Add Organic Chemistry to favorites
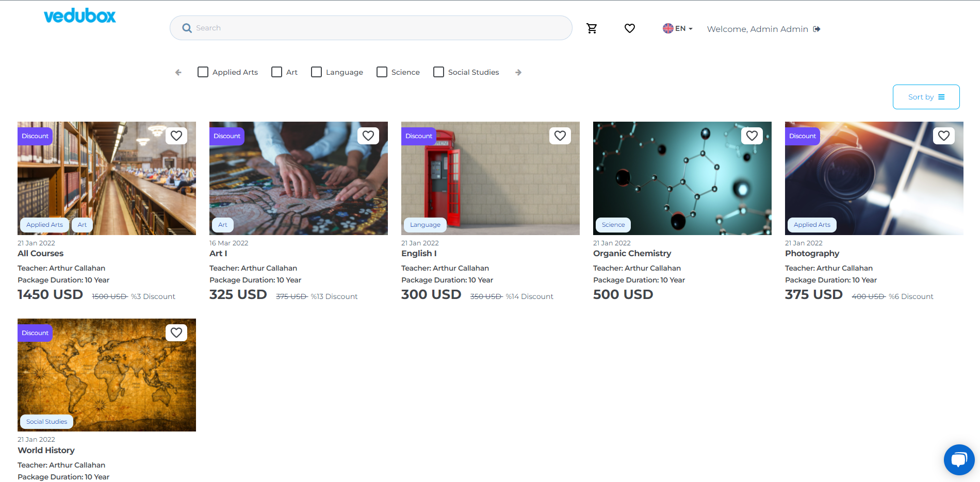980x482 pixels. pyautogui.click(x=752, y=136)
